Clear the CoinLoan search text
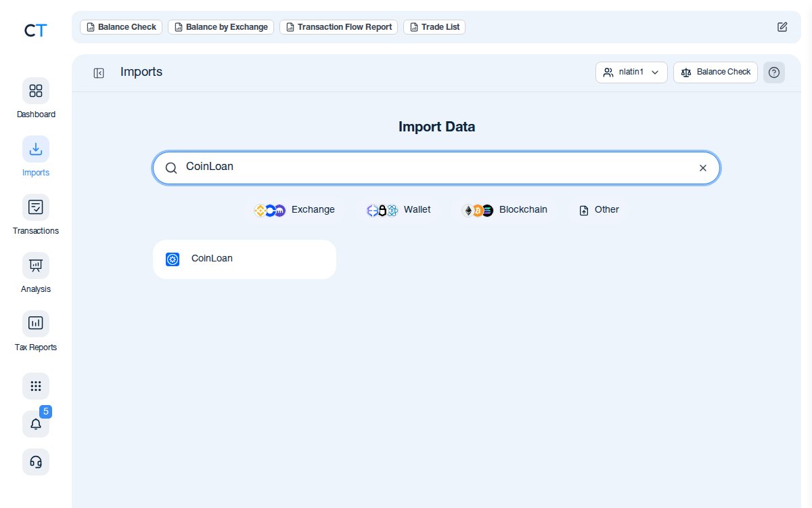 [x=703, y=168]
